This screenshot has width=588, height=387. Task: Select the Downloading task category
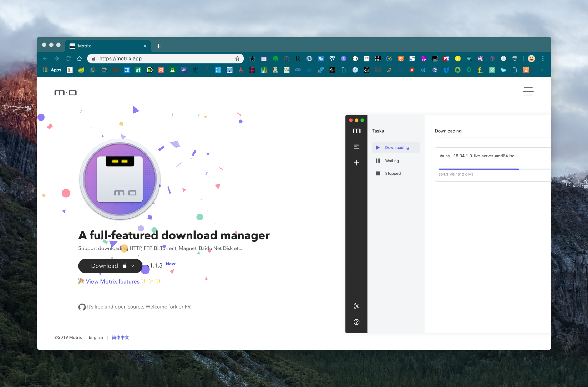[x=396, y=148]
